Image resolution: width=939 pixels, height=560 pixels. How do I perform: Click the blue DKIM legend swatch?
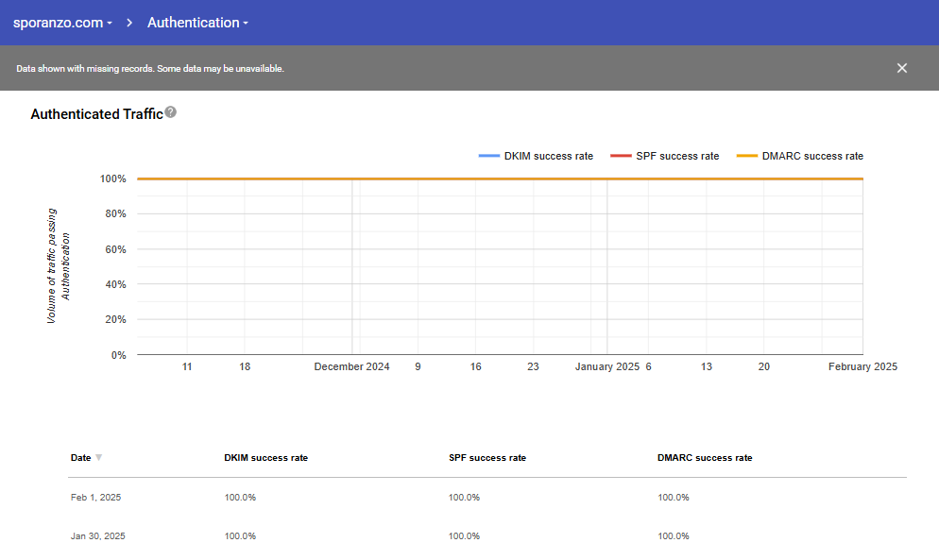coord(488,156)
